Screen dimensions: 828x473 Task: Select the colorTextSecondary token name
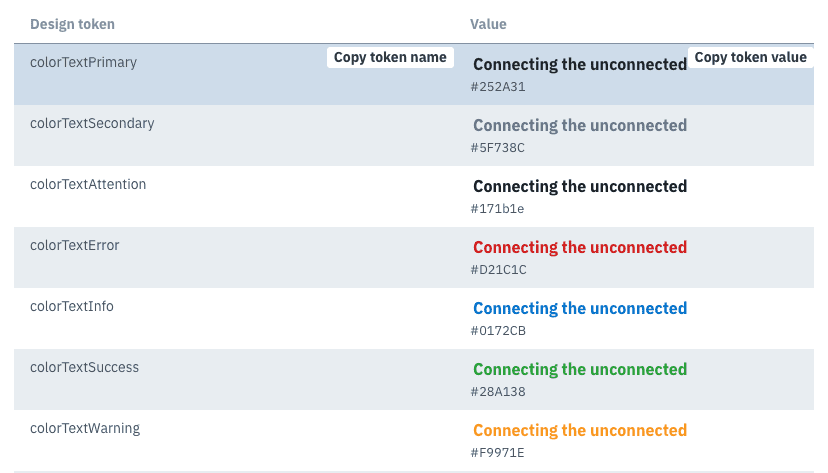tap(92, 123)
